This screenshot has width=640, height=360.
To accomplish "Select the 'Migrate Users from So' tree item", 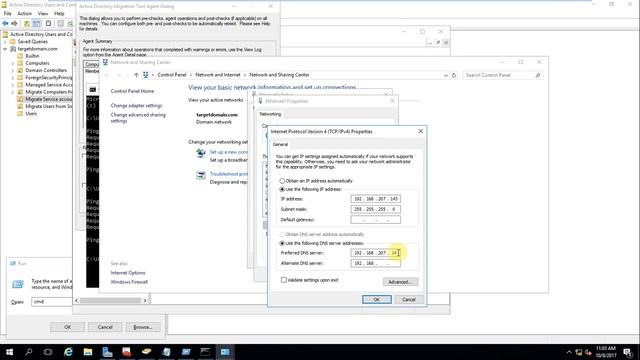I will 49,107.
